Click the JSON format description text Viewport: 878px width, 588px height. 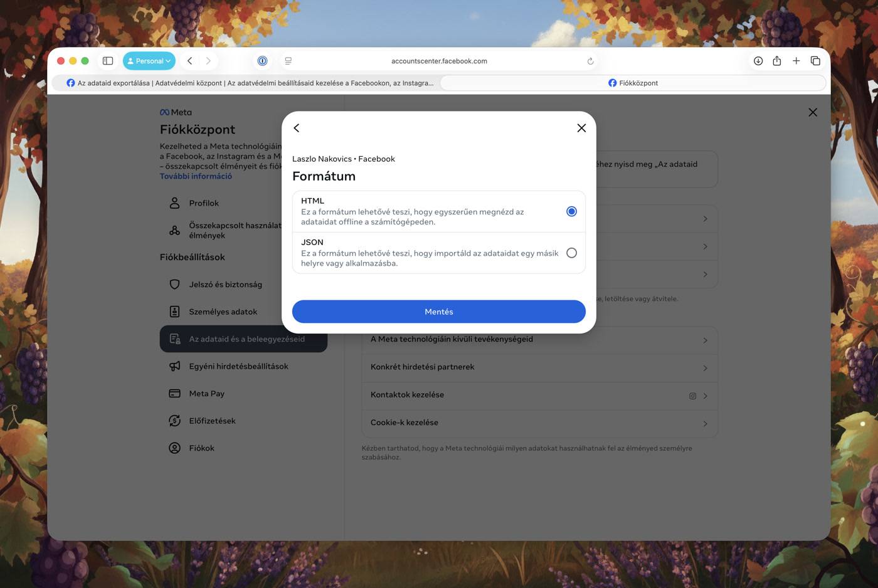point(430,258)
